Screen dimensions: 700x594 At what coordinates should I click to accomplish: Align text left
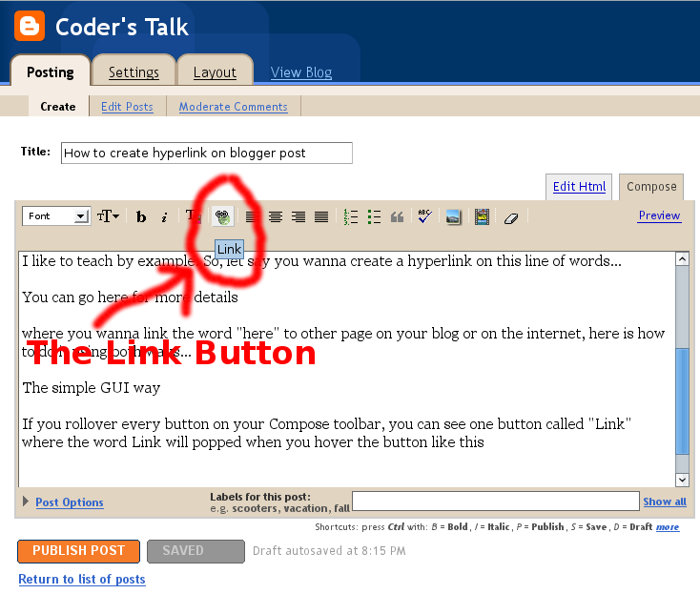click(252, 216)
